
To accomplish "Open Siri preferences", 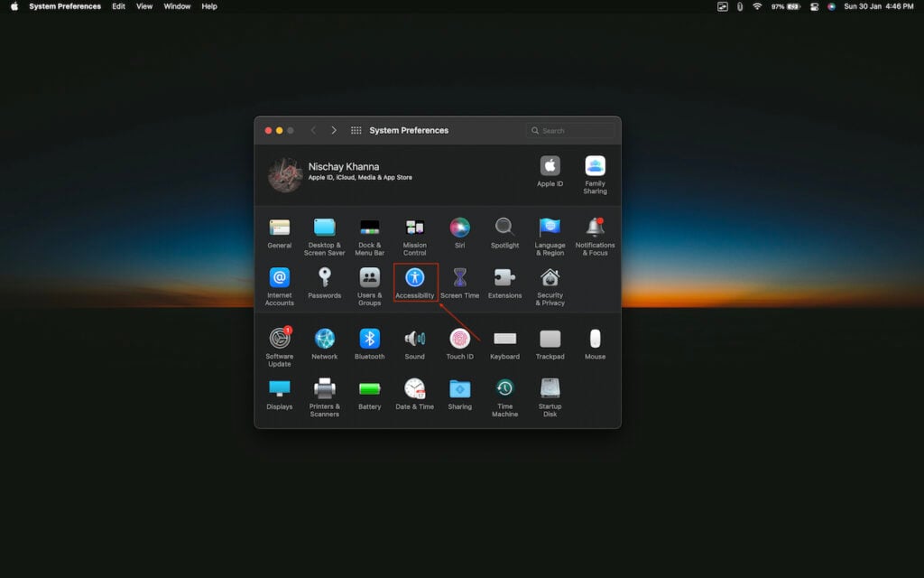I will click(459, 234).
